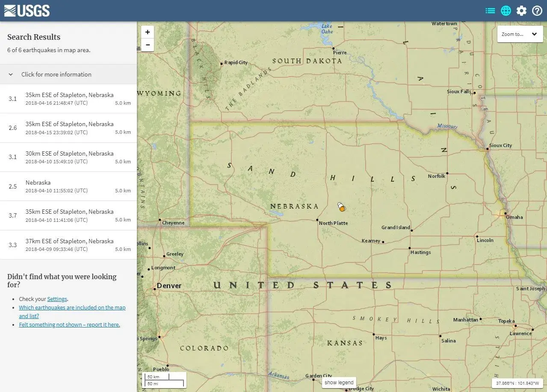Click "Which earthquakes are included on the map" link

click(72, 307)
